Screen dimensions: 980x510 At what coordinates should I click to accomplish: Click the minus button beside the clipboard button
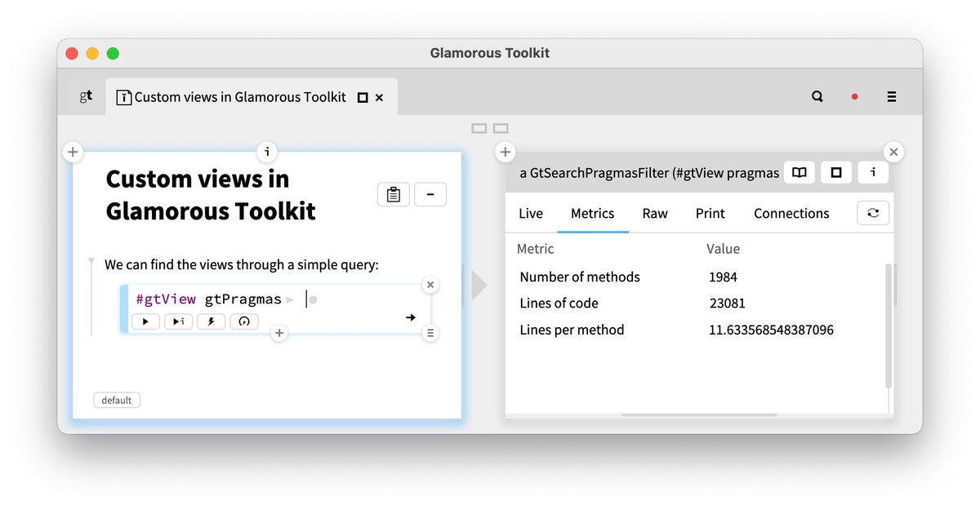tap(430, 194)
